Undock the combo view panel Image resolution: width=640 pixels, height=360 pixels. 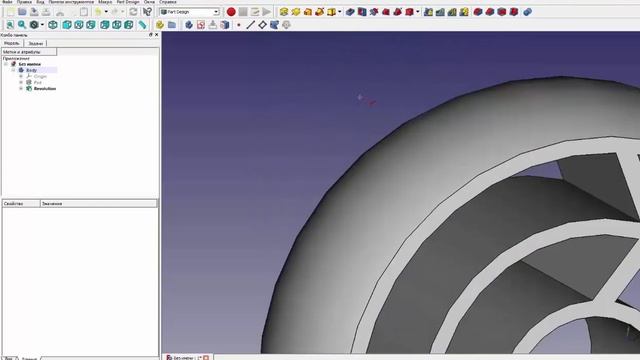151,35
